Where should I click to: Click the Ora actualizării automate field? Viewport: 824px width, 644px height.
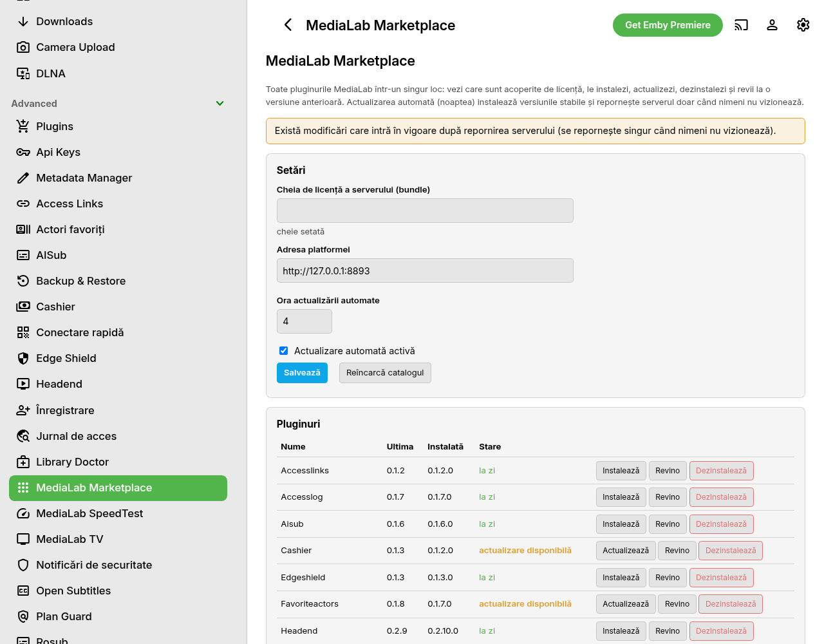(304, 321)
